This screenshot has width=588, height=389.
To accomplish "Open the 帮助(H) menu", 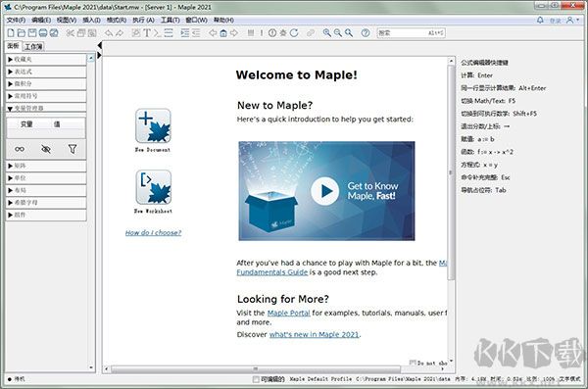I will pyautogui.click(x=223, y=20).
